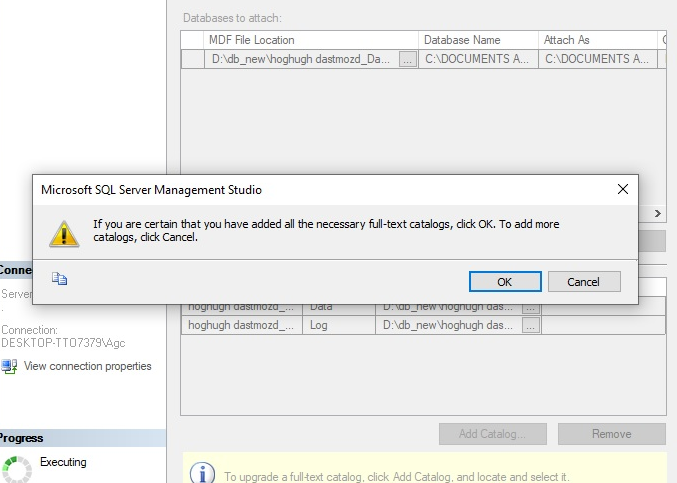Select the Databases to attach label
677x483 pixels.
coord(232,18)
